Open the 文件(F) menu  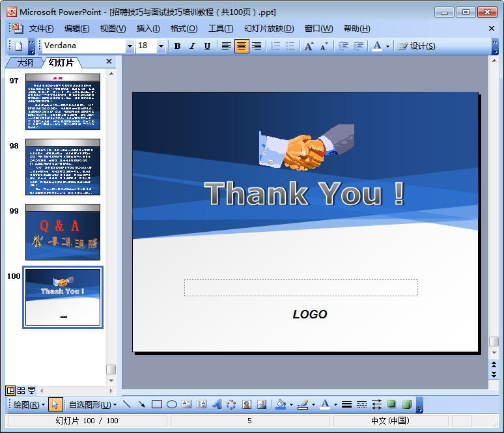[41, 29]
